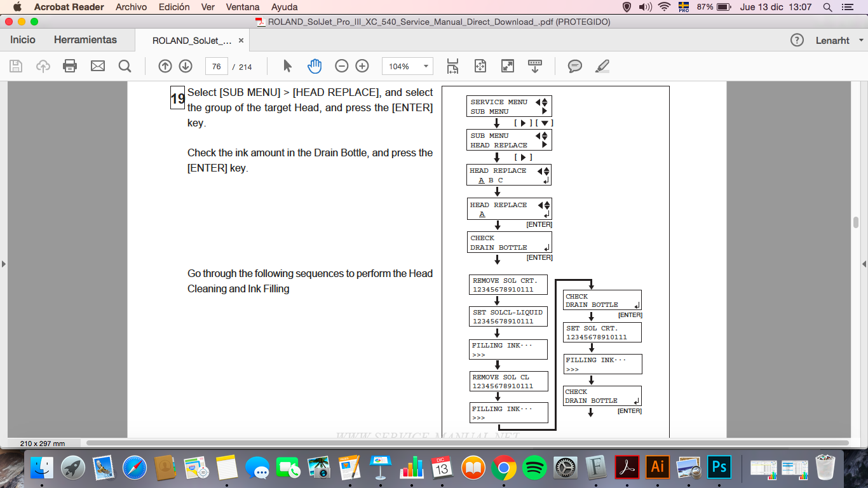The width and height of the screenshot is (868, 488).
Task: Click the page number field showing 76
Action: (x=217, y=66)
